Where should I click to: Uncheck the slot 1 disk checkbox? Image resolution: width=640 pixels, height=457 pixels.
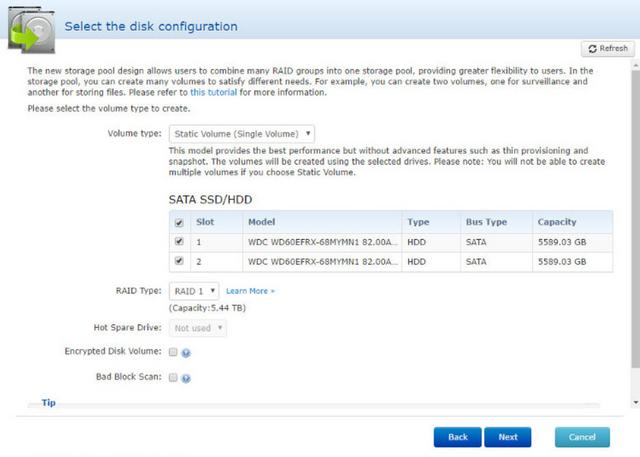click(x=179, y=242)
